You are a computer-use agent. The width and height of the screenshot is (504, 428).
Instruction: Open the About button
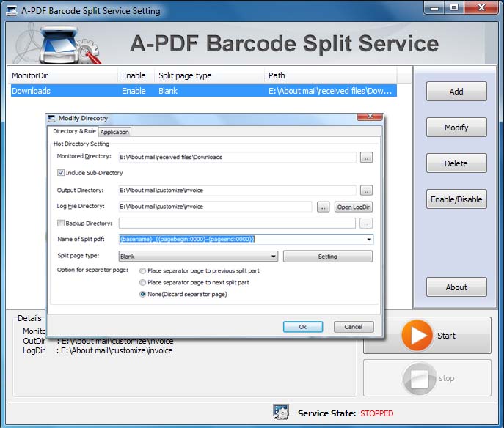(x=456, y=287)
